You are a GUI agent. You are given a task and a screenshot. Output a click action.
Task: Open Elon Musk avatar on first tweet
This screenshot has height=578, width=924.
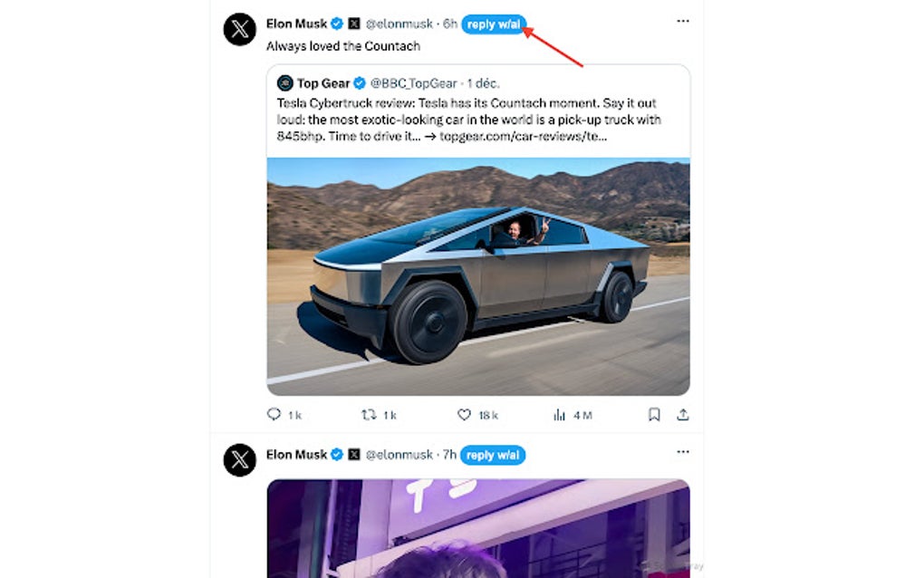point(240,30)
